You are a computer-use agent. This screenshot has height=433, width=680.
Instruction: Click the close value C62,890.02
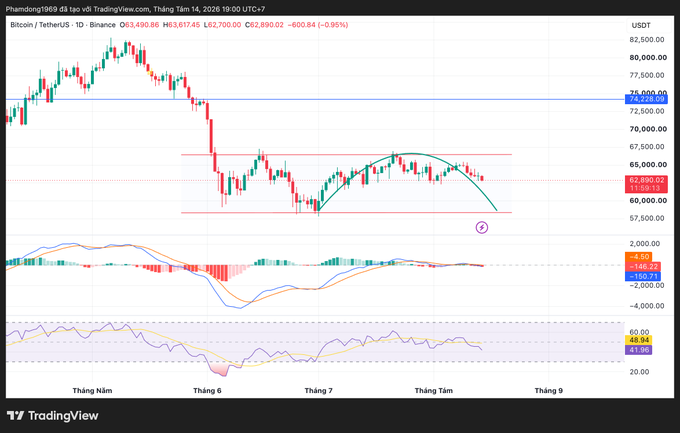click(264, 25)
